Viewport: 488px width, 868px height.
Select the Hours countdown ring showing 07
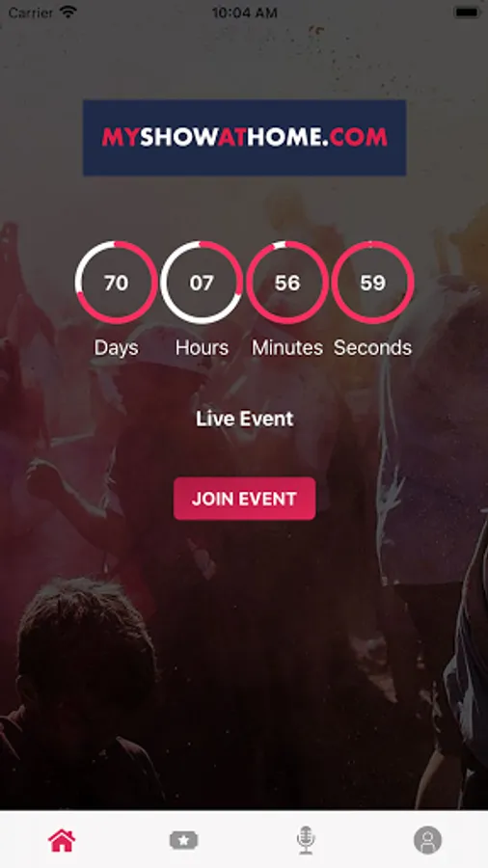coord(202,283)
